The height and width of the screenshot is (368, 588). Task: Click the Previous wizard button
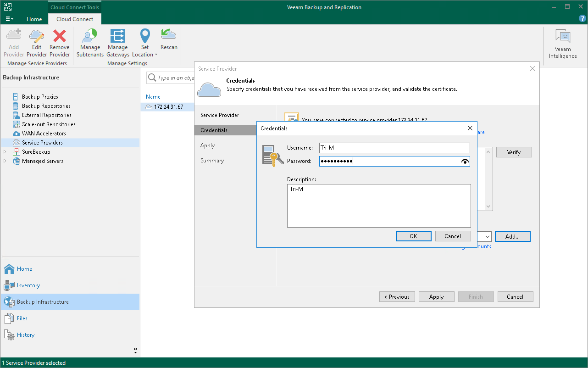[x=397, y=297]
